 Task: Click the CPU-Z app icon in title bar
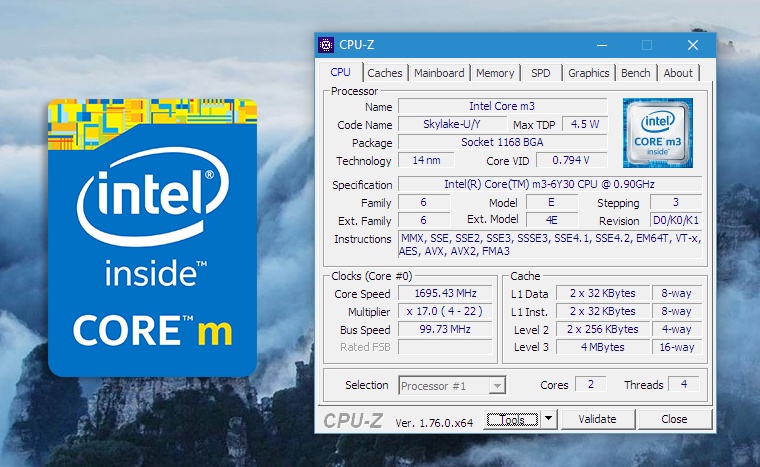click(x=326, y=45)
